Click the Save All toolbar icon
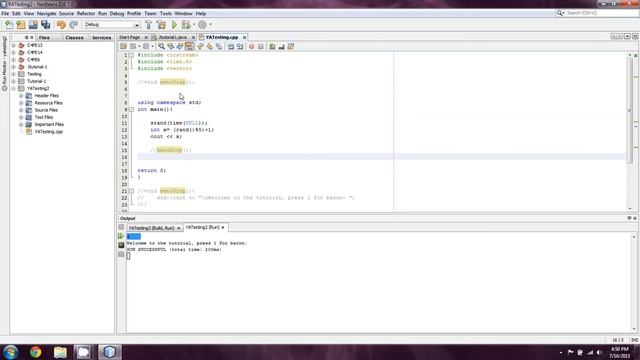This screenshot has width=640, height=360. pos(45,25)
